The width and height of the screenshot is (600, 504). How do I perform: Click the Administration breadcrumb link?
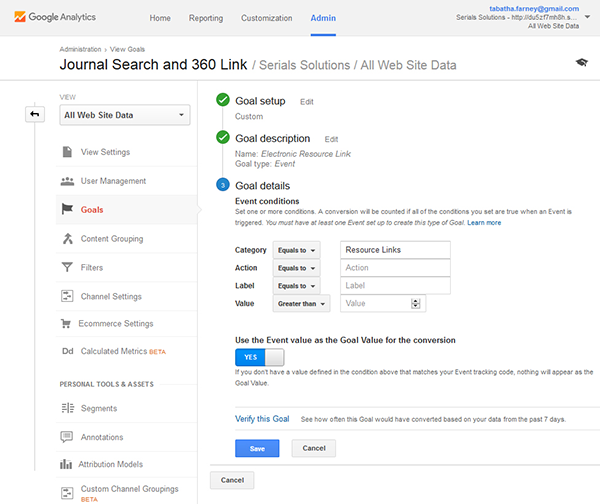coord(80,49)
